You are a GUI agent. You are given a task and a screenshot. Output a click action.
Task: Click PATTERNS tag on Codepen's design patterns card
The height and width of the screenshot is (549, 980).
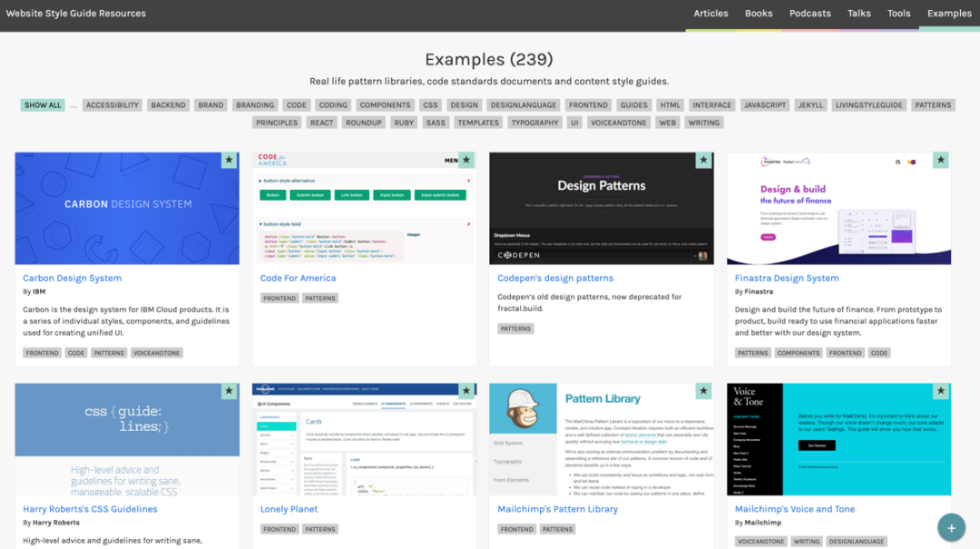click(515, 328)
